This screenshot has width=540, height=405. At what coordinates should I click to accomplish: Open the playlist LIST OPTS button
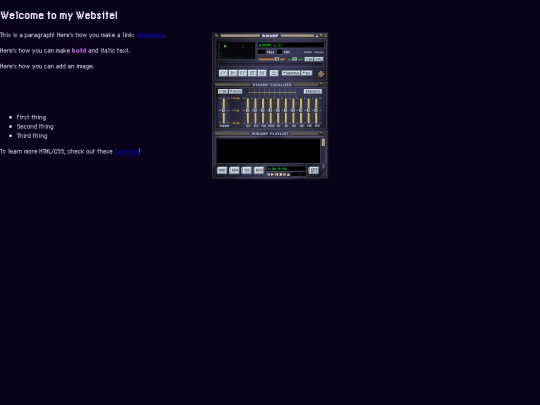coord(313,170)
